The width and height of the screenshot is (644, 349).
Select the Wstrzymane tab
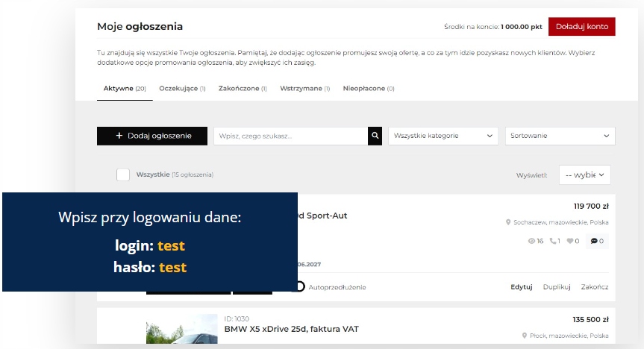pos(304,88)
